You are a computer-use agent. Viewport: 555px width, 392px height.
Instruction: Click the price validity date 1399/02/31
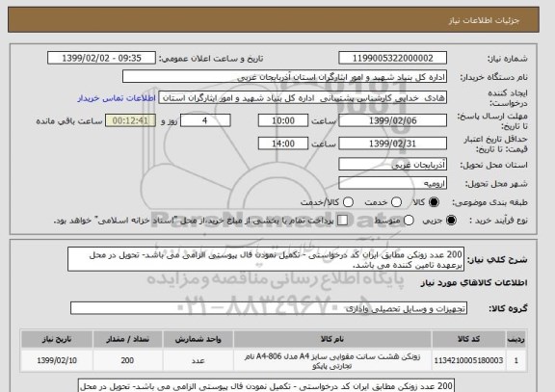tap(392, 144)
